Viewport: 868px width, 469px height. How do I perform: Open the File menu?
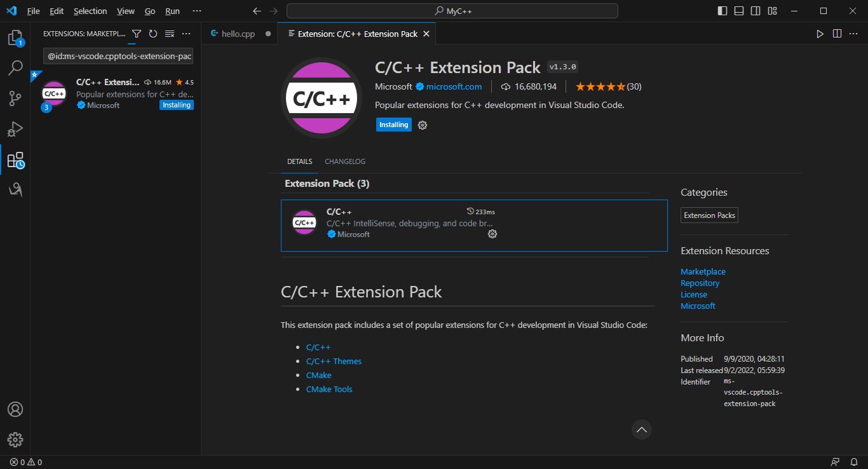33,11
